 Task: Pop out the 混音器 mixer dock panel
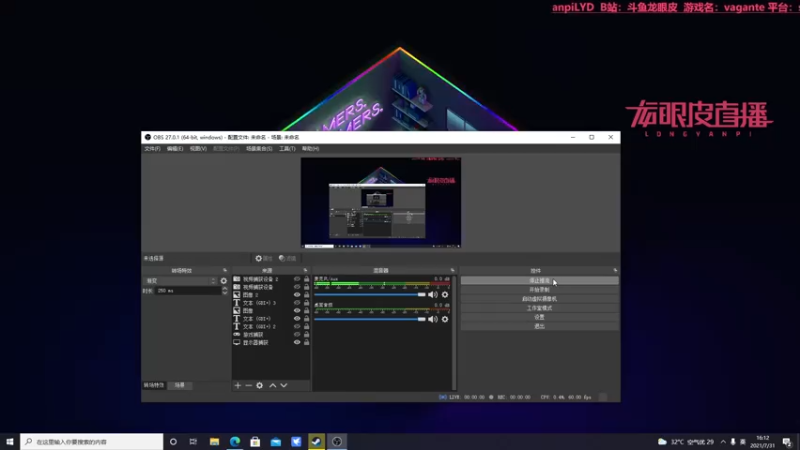click(452, 270)
